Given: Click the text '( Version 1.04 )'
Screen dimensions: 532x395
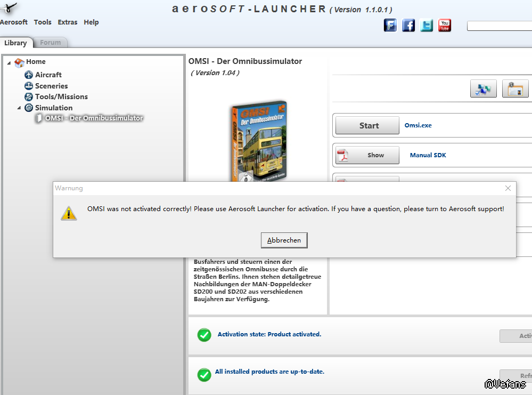Looking at the screenshot, I should [x=215, y=72].
